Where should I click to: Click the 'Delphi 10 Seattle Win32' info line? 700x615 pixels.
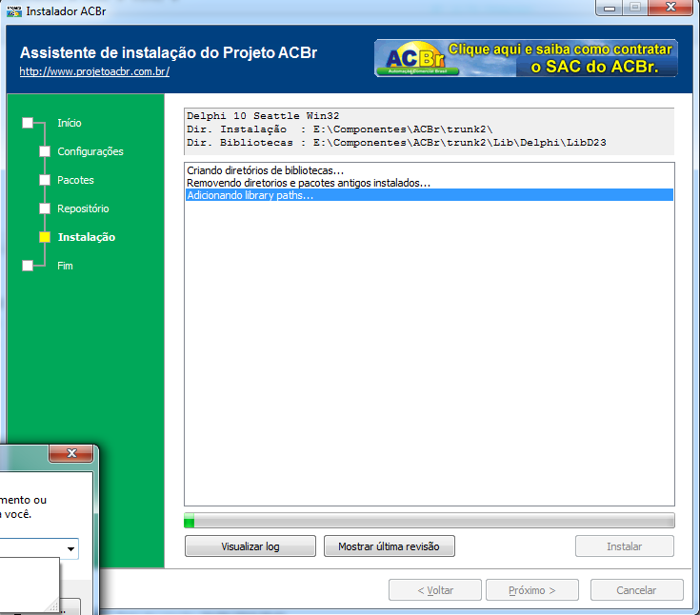click(263, 116)
